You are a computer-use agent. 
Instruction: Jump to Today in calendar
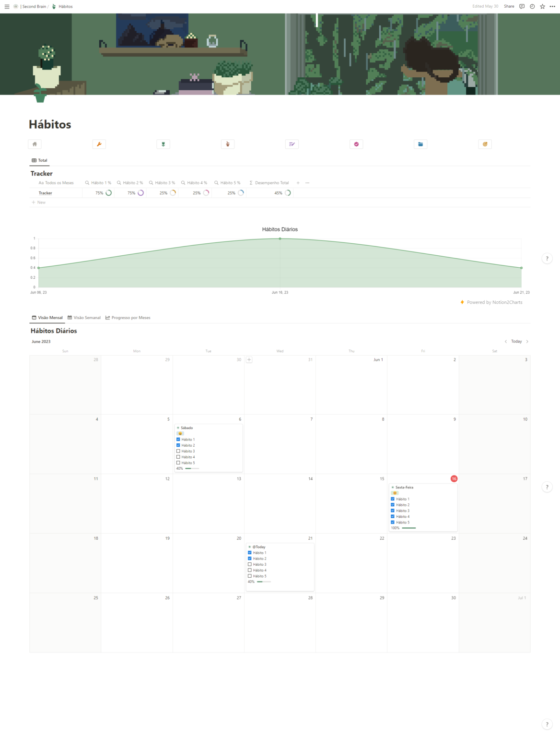coord(516,342)
